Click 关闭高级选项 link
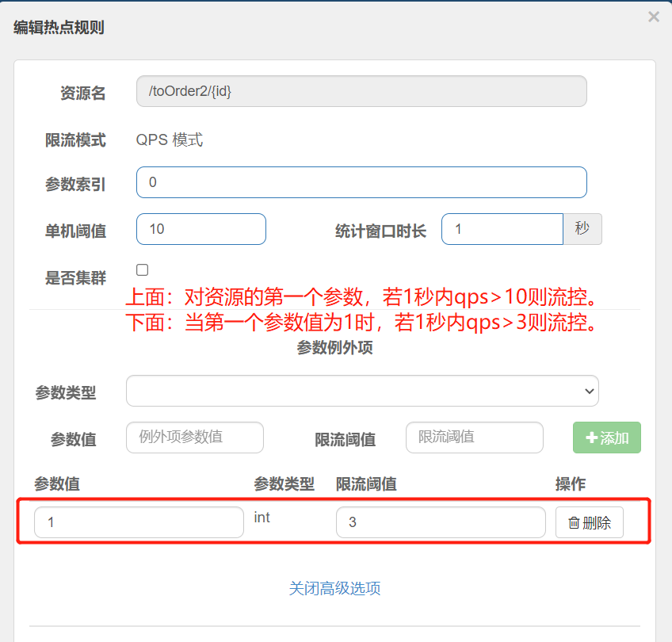 pos(334,588)
